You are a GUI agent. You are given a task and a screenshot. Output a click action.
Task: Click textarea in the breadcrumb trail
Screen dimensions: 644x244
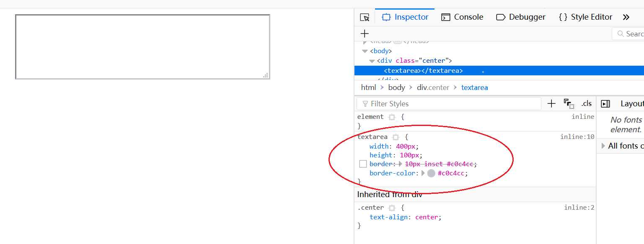click(x=474, y=87)
